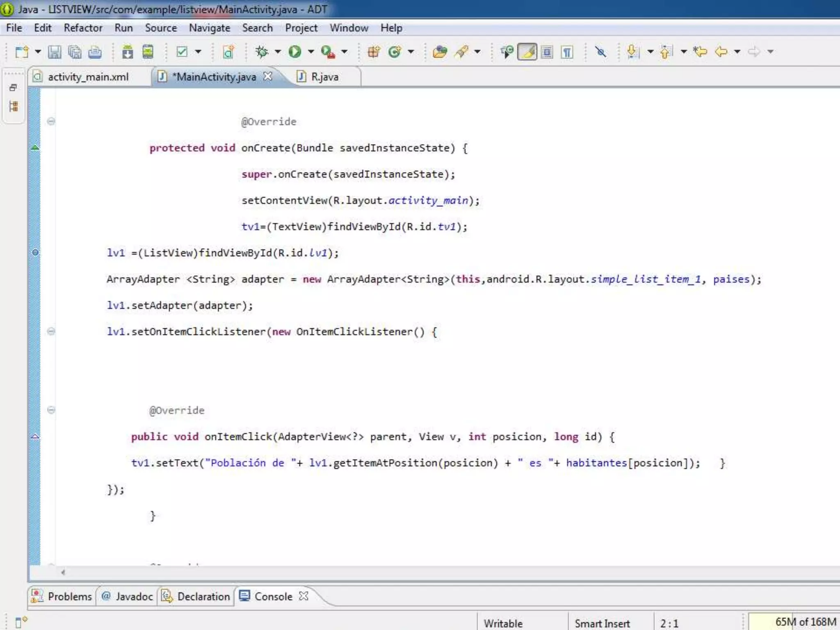840x630 pixels.
Task: Open the Refactor menu
Action: pyautogui.click(x=83, y=28)
